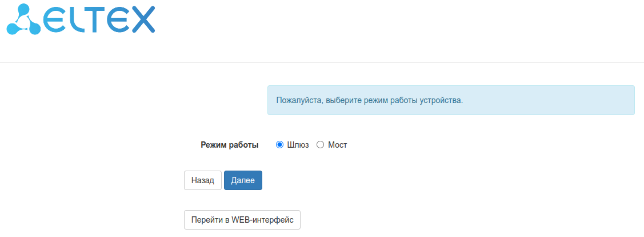Open "Перейти в WEB-интерфейс" button

pyautogui.click(x=242, y=220)
